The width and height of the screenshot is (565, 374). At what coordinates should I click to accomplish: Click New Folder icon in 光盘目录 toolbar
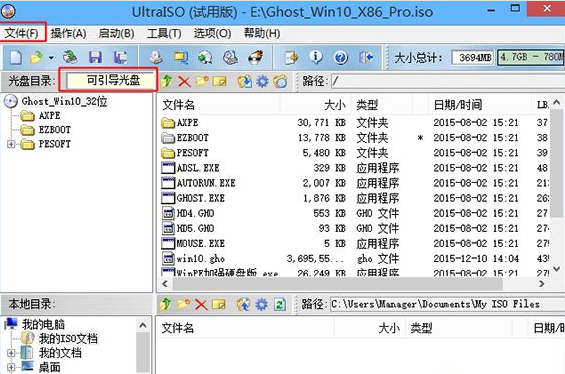tap(202, 81)
